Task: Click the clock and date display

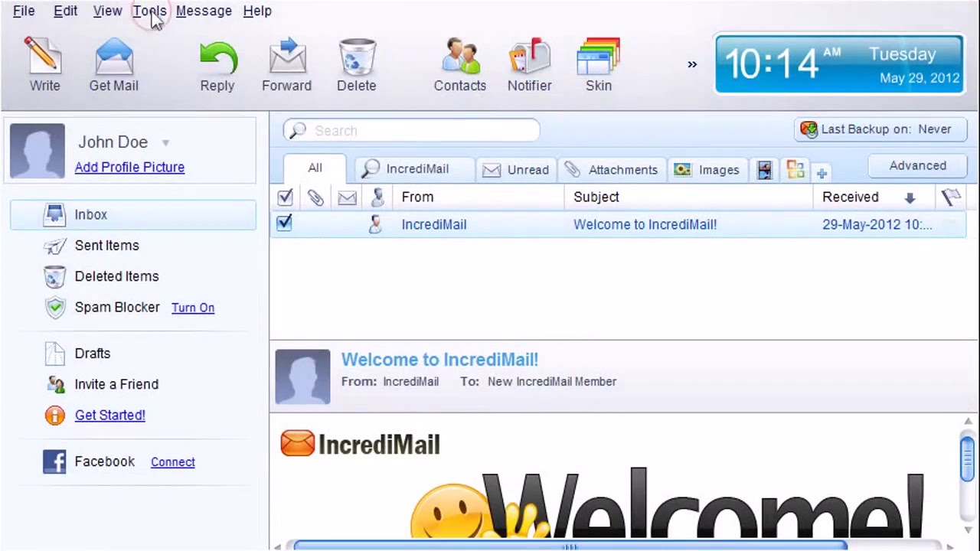Action: [839, 64]
